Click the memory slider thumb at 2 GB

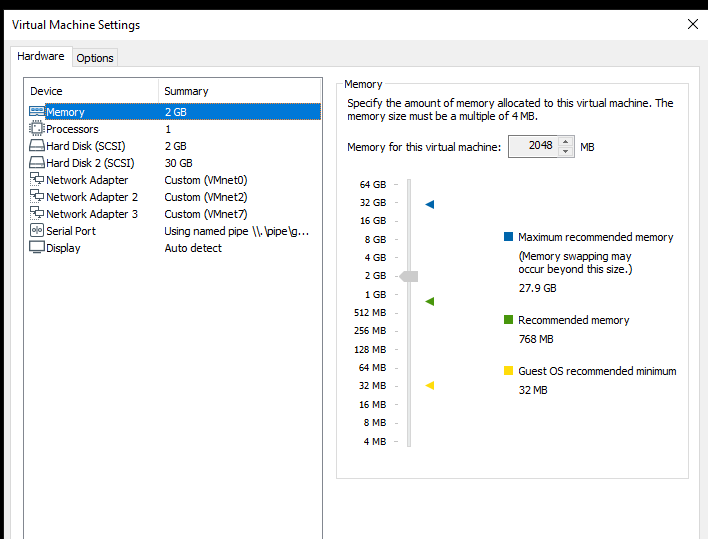click(x=408, y=276)
